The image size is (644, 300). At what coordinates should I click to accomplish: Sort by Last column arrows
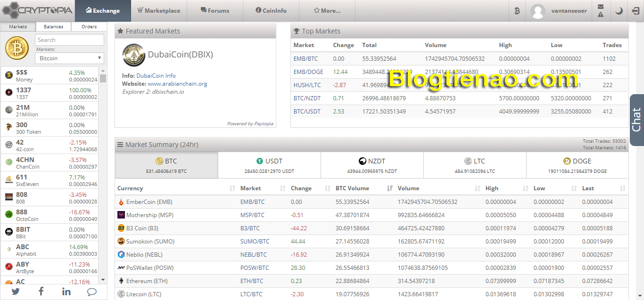[x=623, y=188]
